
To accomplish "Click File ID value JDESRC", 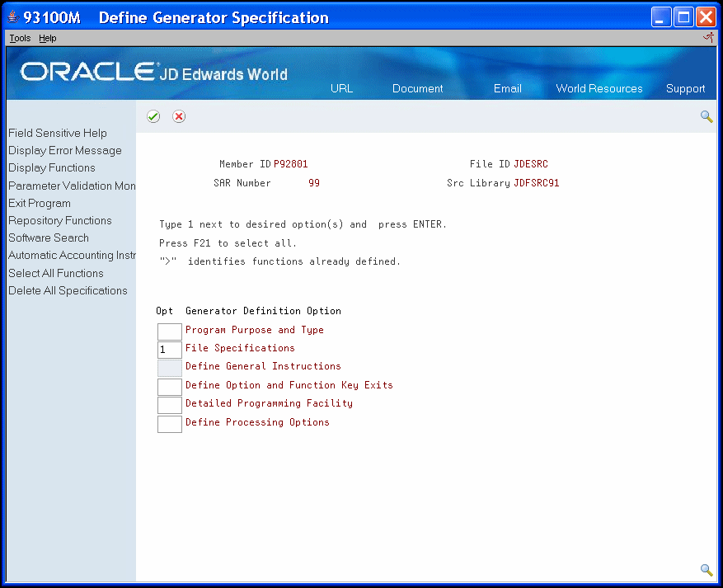I will (531, 164).
